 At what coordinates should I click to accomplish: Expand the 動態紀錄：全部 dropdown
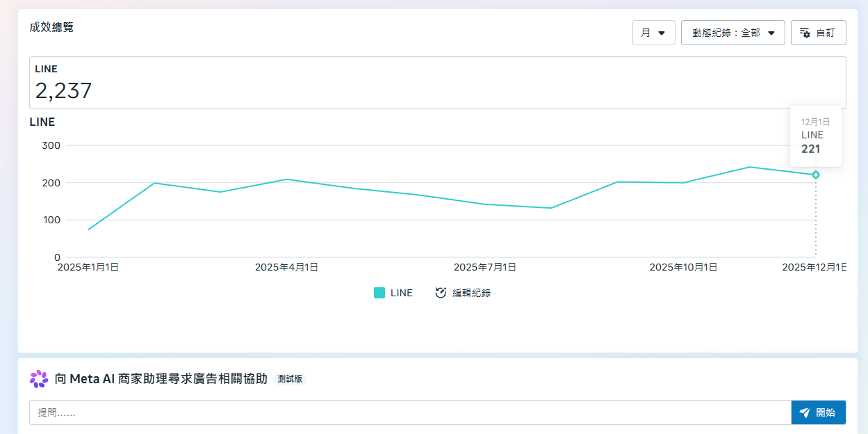coord(733,33)
